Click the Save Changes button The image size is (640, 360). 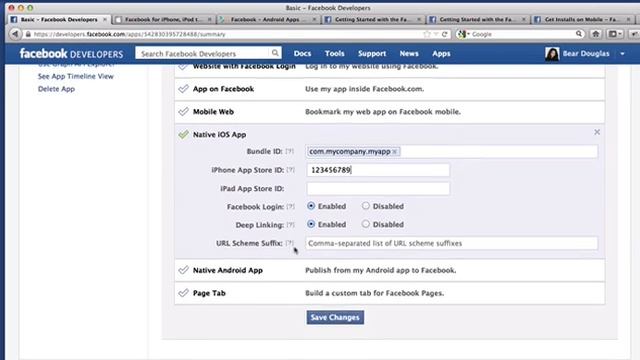pos(335,317)
